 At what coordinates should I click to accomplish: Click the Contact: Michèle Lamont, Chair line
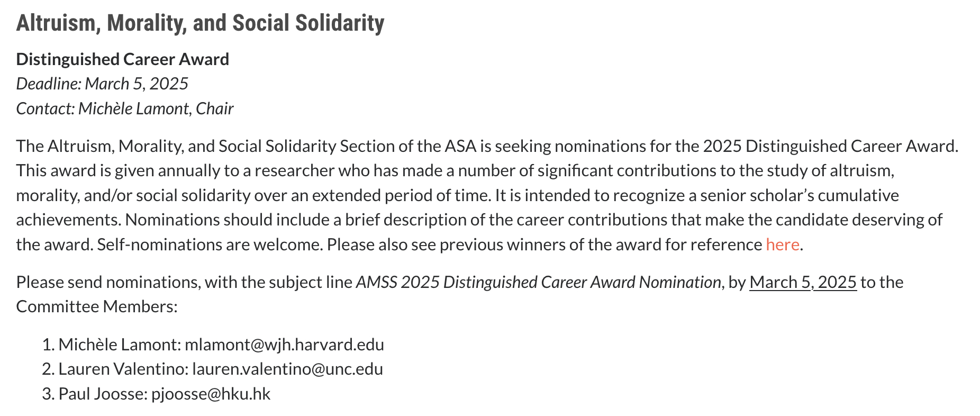125,108
